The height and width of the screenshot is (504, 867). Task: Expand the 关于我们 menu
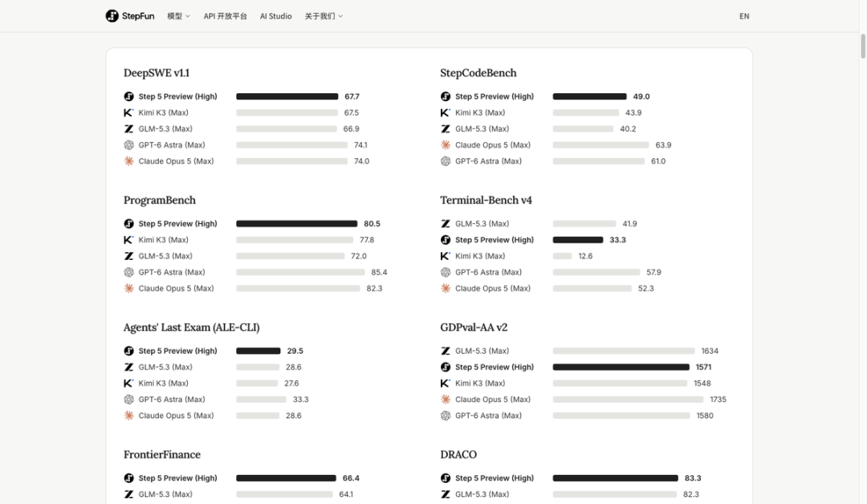tap(324, 16)
